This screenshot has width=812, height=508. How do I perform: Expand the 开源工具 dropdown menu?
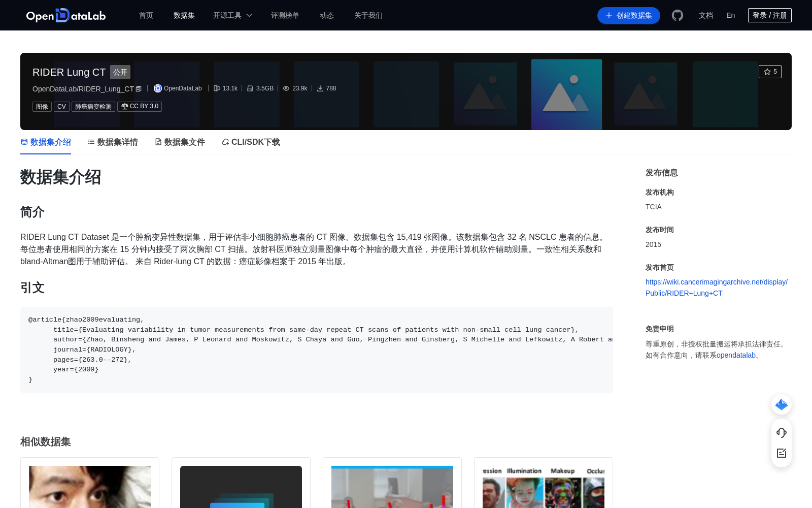232,16
